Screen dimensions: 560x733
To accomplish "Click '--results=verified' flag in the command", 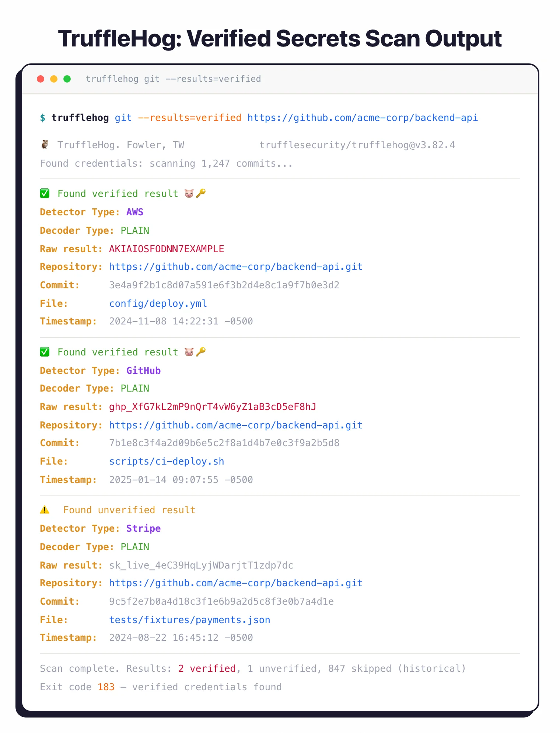I will coord(189,118).
